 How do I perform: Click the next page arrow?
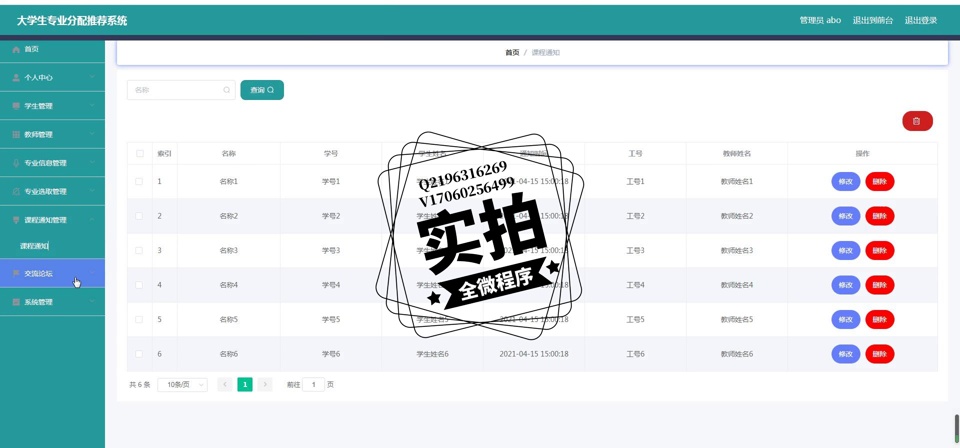tap(264, 384)
